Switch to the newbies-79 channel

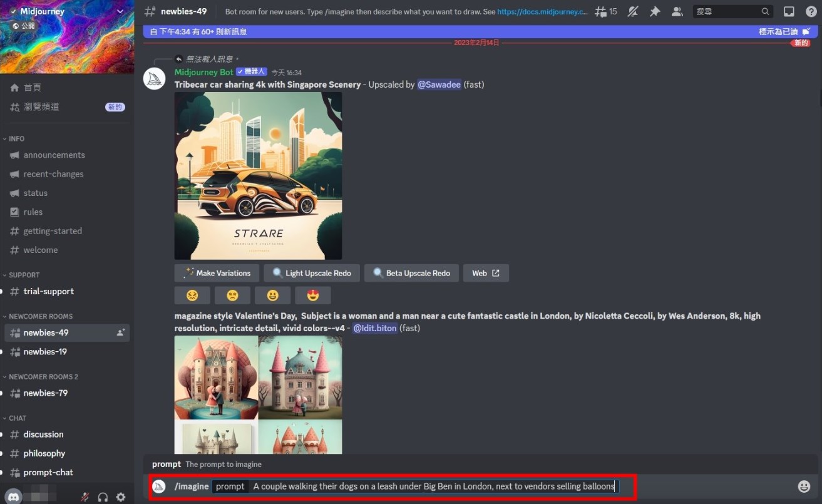click(45, 393)
